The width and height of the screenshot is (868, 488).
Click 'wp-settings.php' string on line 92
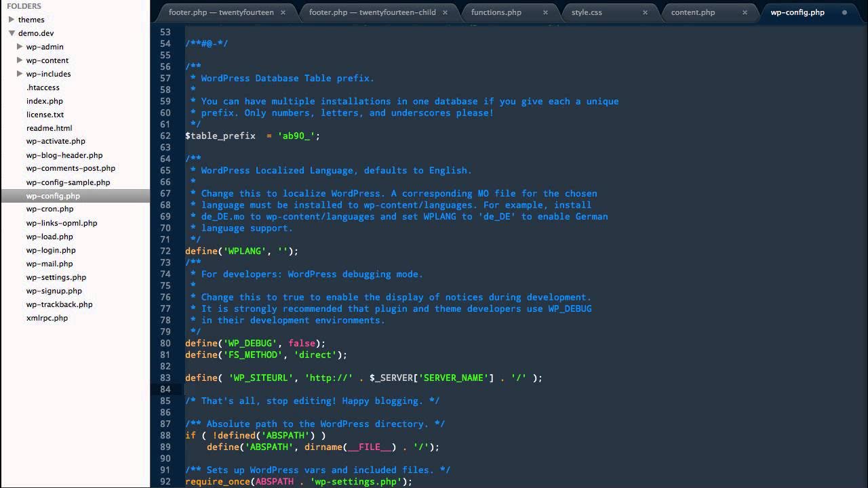coord(356,481)
